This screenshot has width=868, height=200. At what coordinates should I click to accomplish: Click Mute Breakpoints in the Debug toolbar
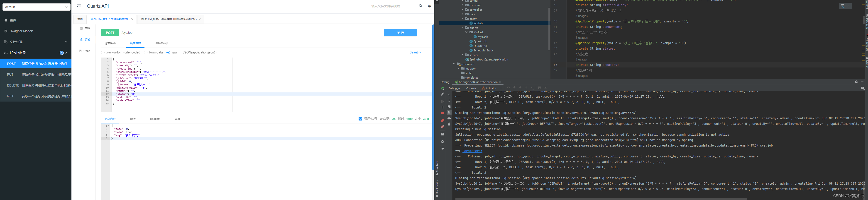pos(443,127)
